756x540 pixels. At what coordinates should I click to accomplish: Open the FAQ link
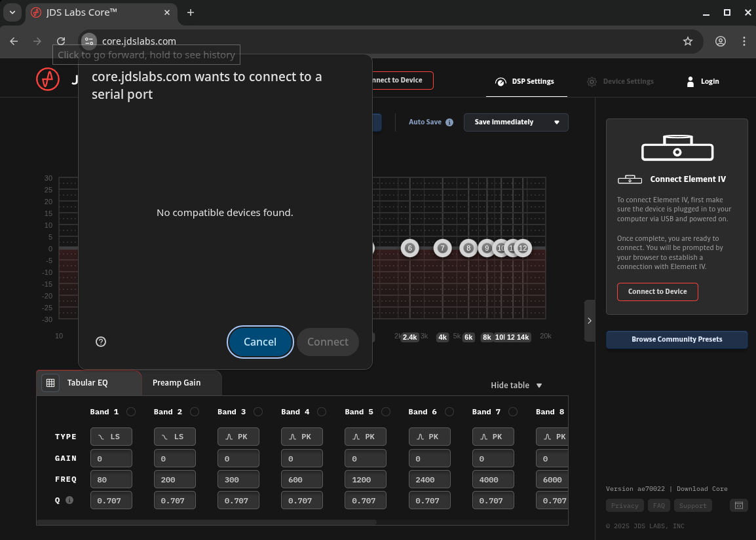[658, 506]
